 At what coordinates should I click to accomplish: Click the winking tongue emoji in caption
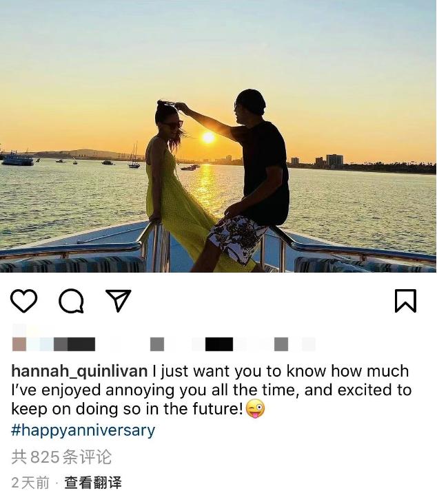(255, 408)
